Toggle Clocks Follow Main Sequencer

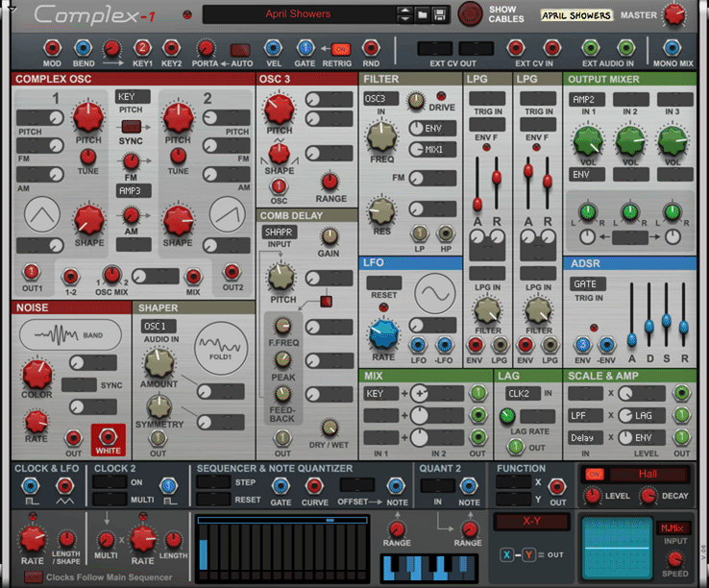tap(34, 576)
